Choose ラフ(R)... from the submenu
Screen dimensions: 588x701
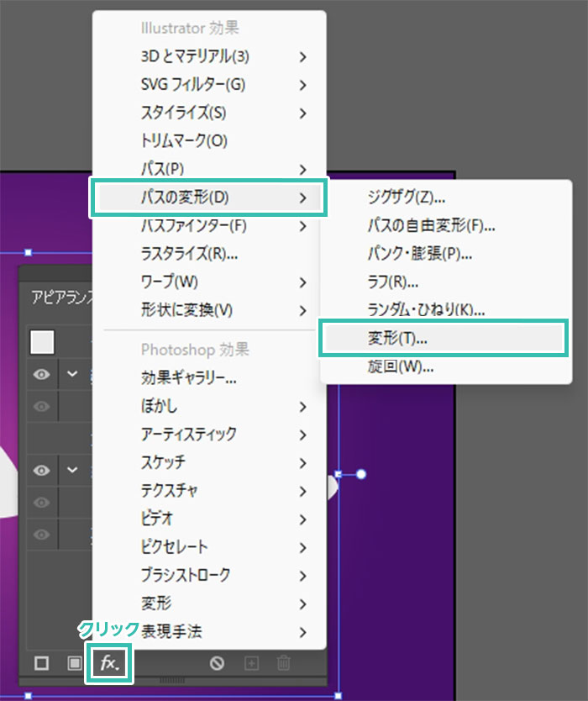click(x=446, y=282)
